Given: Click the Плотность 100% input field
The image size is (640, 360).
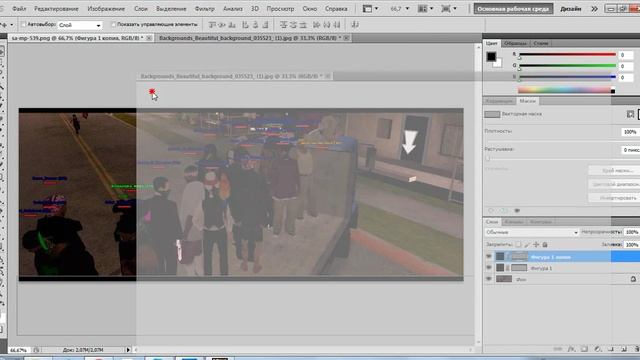Looking at the screenshot, I should [630, 132].
